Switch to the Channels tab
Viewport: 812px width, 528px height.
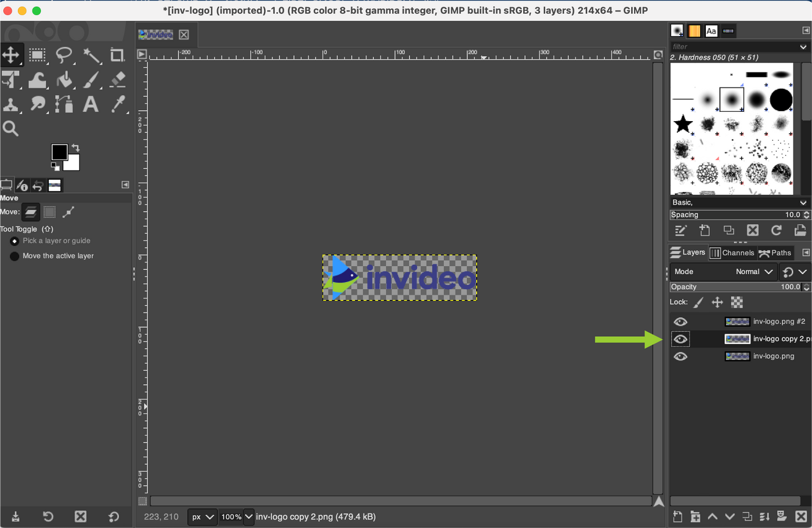[x=733, y=253]
